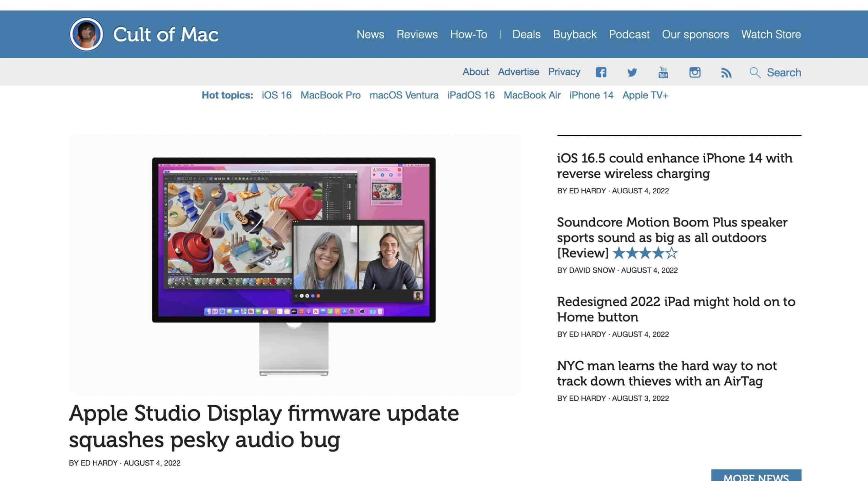The height and width of the screenshot is (481, 868).
Task: Open Soundcore Motion Boom Plus review article
Action: pyautogui.click(x=672, y=237)
